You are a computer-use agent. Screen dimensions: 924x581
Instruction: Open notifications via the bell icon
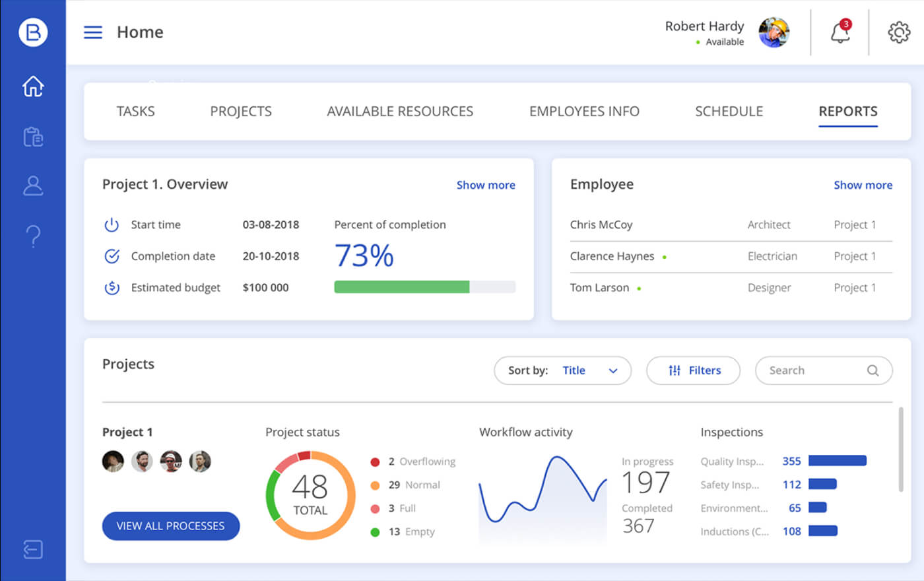click(840, 34)
